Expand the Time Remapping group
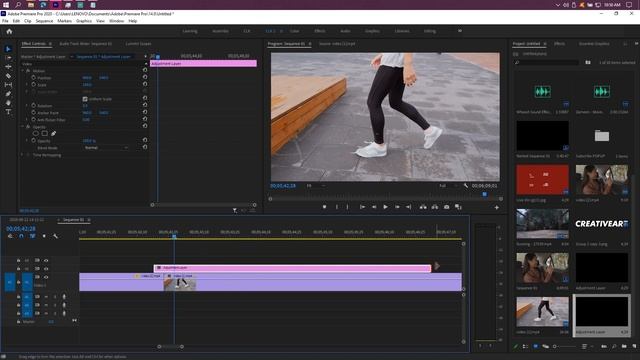 [x=22, y=155]
